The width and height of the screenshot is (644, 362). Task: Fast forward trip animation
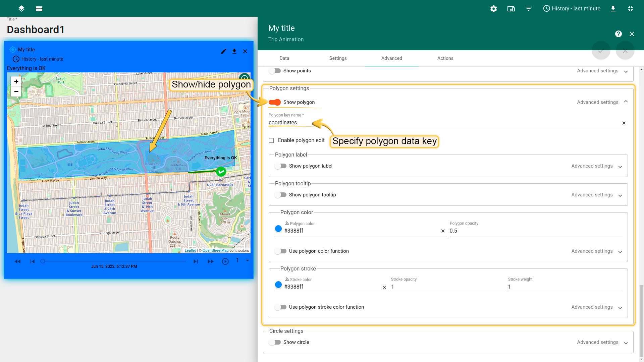[x=210, y=261]
